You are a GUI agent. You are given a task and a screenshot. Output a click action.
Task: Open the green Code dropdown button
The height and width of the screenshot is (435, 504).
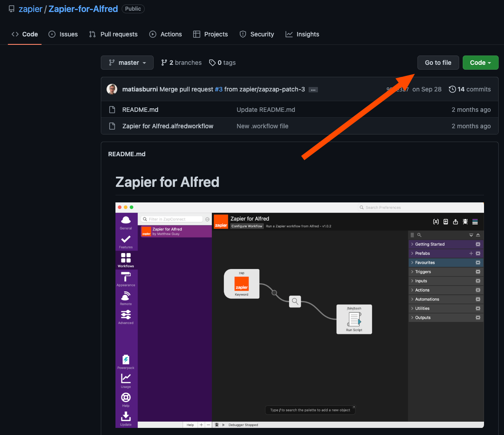point(480,63)
